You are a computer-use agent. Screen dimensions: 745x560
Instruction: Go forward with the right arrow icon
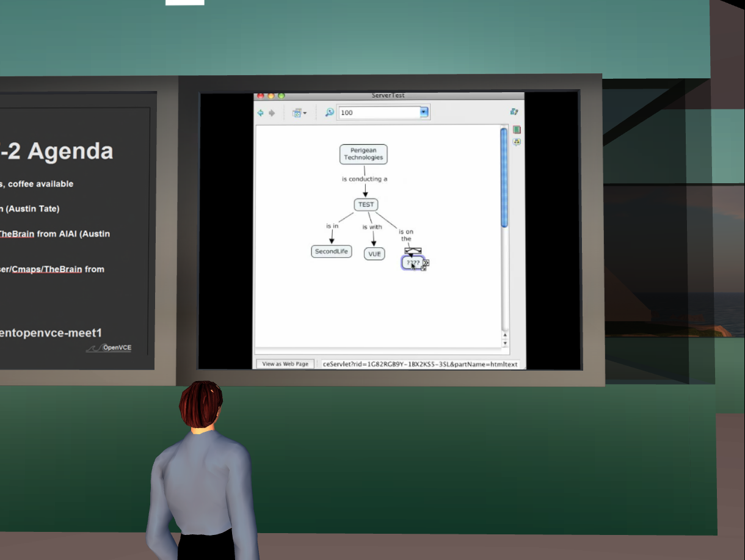(x=272, y=113)
